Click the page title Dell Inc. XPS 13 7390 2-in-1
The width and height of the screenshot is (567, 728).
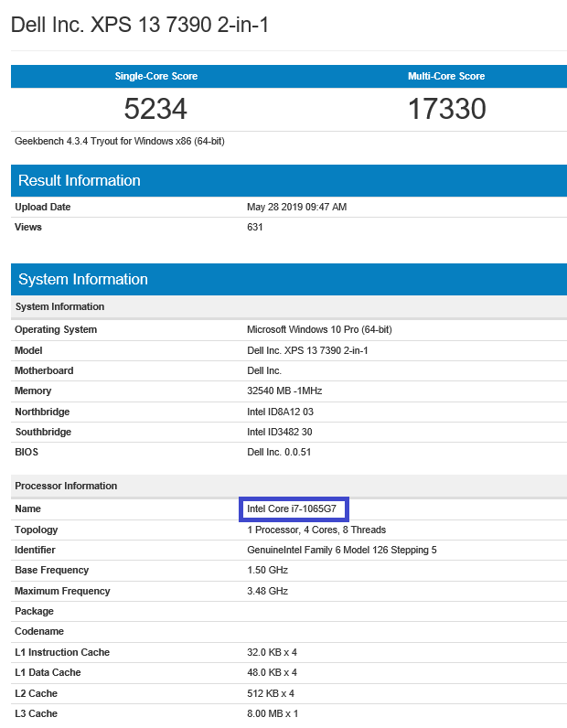(140, 25)
